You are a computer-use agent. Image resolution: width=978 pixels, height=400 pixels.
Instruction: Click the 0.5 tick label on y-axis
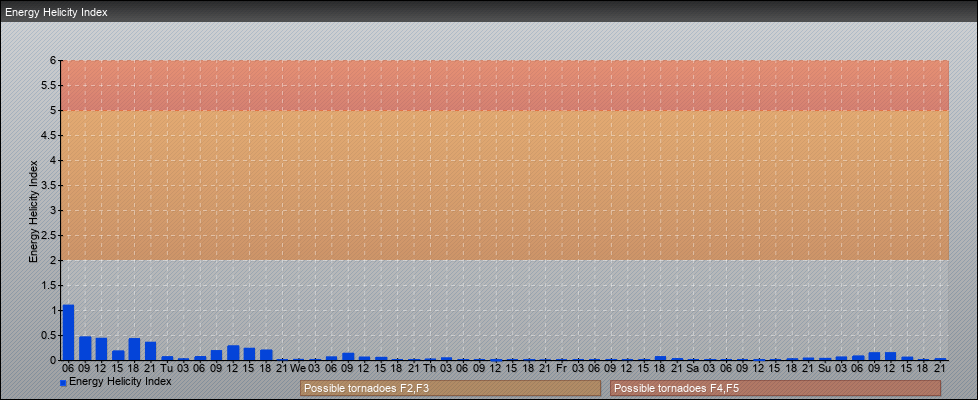tap(49, 335)
